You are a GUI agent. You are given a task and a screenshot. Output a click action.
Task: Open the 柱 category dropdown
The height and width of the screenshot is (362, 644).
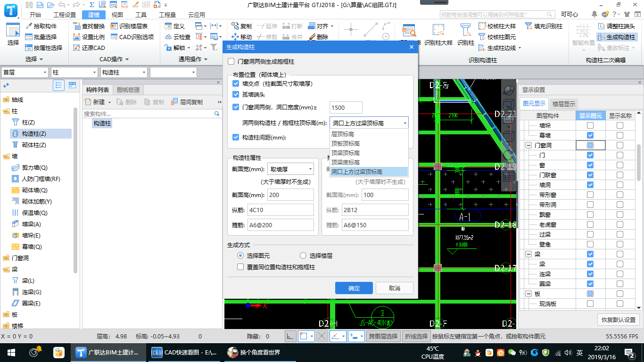click(x=74, y=72)
